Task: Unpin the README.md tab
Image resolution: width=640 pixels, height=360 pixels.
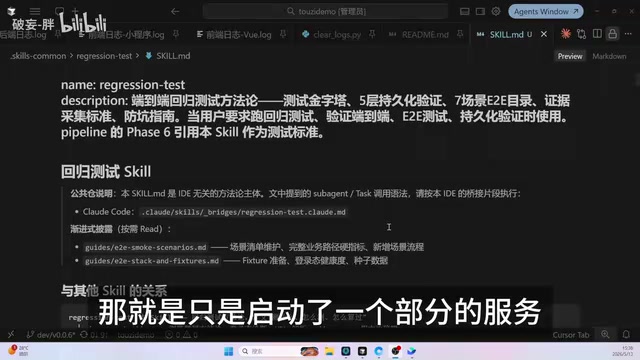Action: pyautogui.click(x=460, y=35)
